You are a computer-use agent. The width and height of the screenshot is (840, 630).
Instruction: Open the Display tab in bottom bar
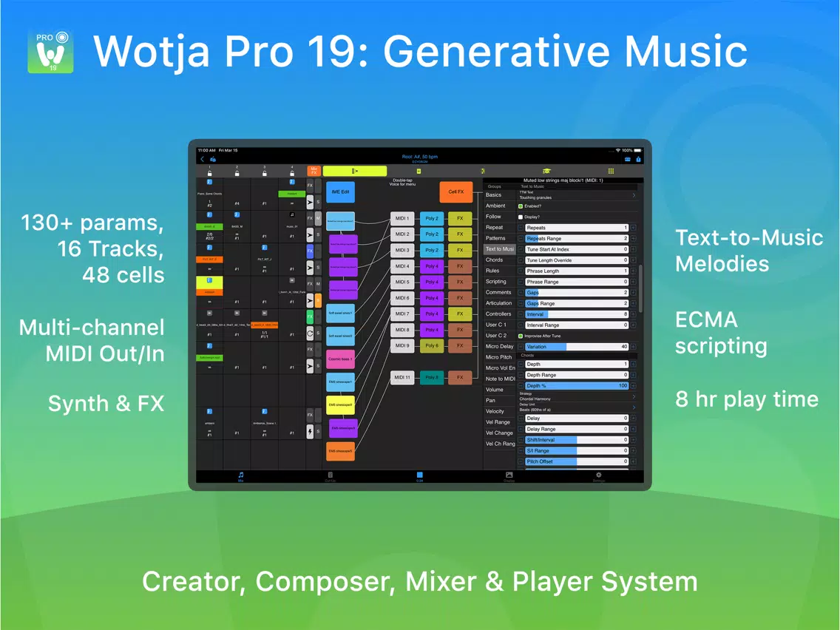(509, 476)
